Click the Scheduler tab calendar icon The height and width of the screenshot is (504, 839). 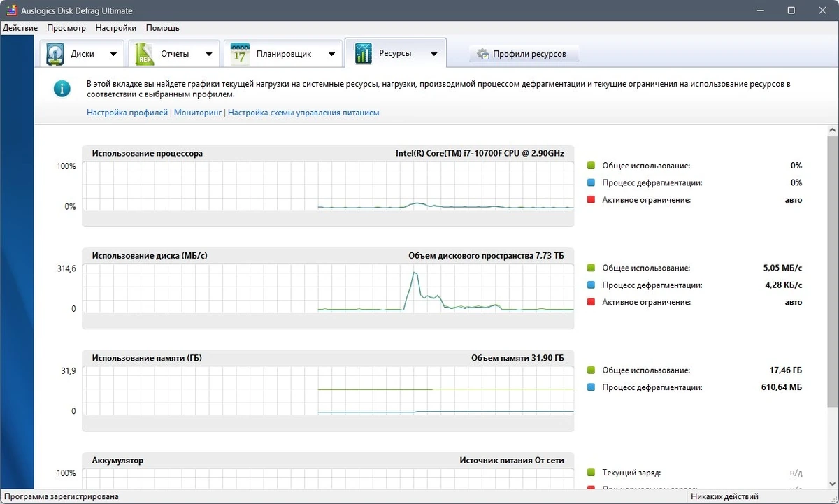point(240,54)
